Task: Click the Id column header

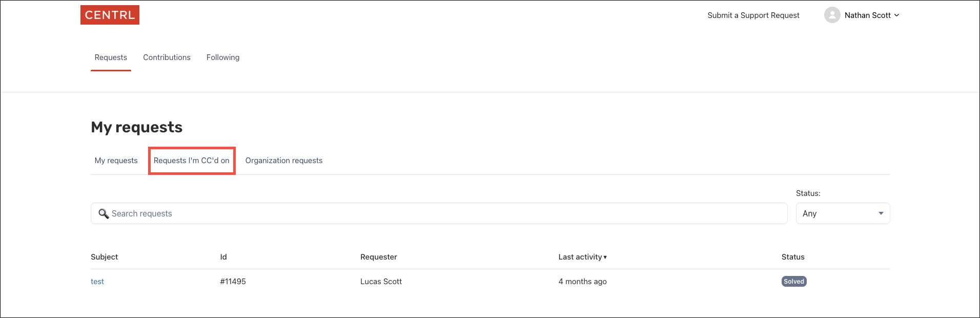Action: (223, 257)
